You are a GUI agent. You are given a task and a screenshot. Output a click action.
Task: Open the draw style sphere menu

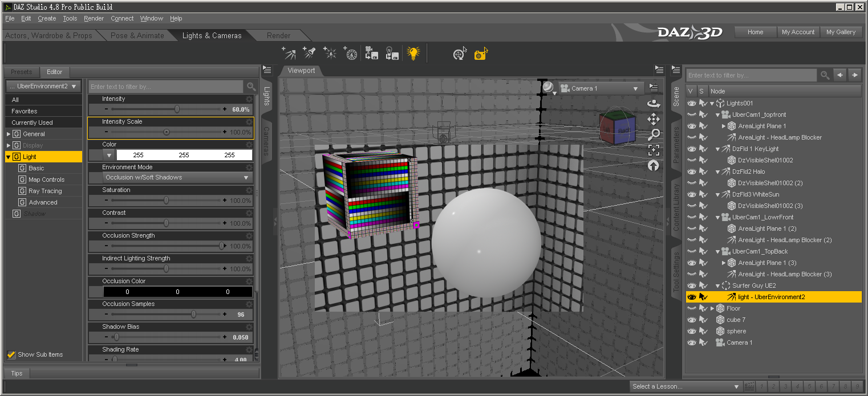[x=549, y=88]
